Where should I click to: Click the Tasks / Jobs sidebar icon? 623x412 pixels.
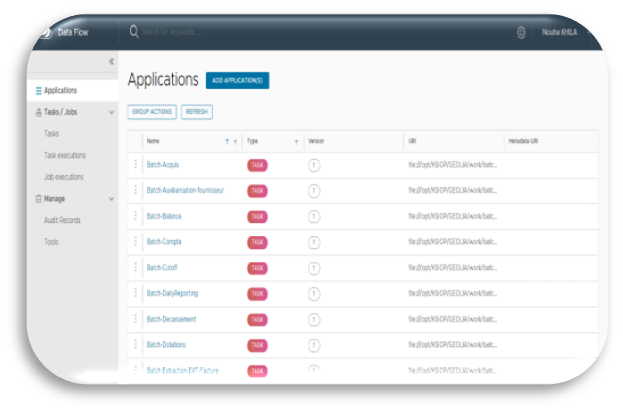(x=39, y=112)
